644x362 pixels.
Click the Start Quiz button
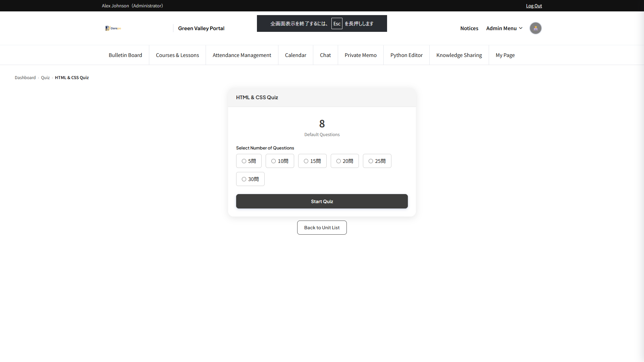322,201
